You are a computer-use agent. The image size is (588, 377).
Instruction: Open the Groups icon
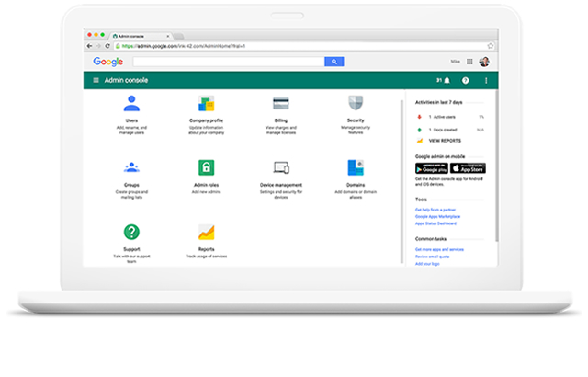pyautogui.click(x=131, y=167)
